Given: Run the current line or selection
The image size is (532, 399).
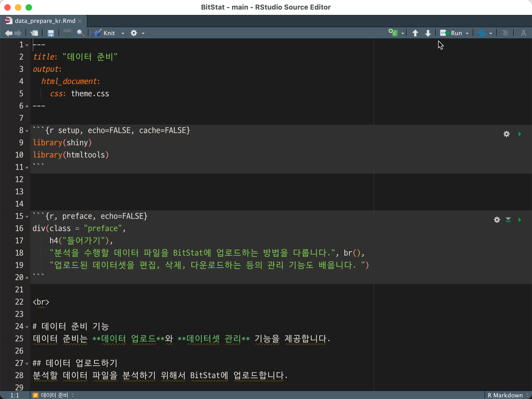Looking at the screenshot, I should click(x=451, y=33).
